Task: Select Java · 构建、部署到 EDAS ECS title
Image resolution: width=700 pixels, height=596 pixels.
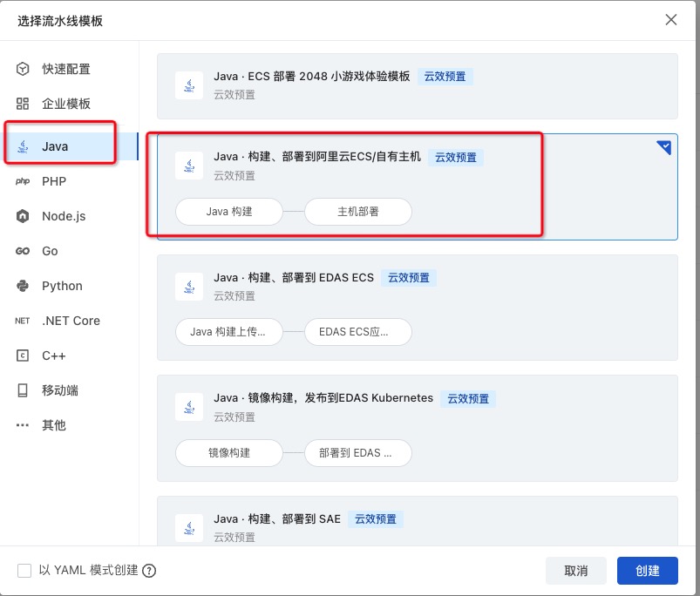Action: 293,277
